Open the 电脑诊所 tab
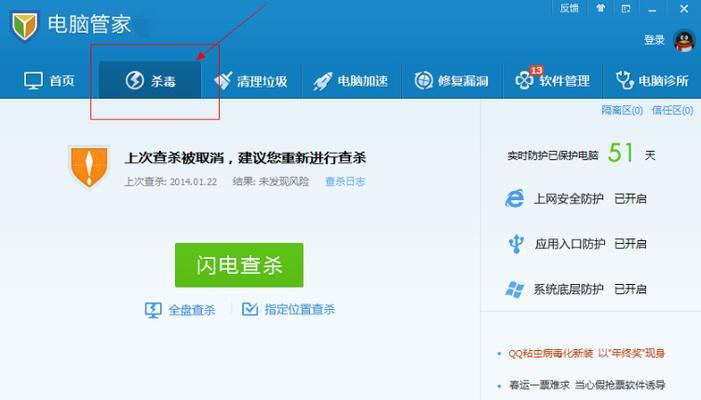Viewport: 701px width, 400px height. 652,81
